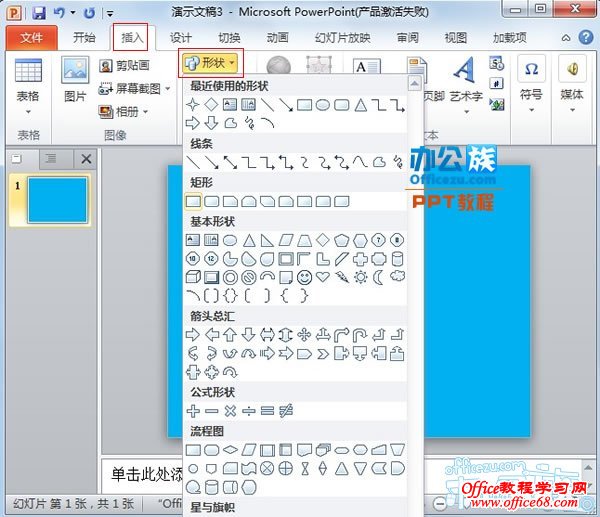Select the pentagon shape in basic shapes
This screenshot has width=600, height=517.
(x=342, y=240)
